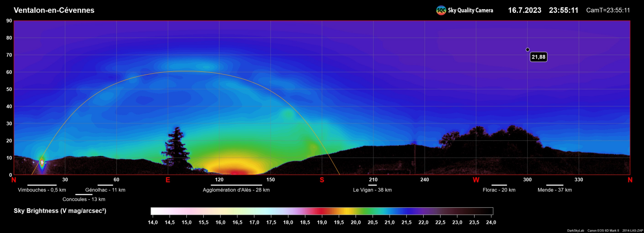The height and width of the screenshot is (233, 644).
Task: Click the white bar above Agglomération d'Alès
Action: point(236,185)
